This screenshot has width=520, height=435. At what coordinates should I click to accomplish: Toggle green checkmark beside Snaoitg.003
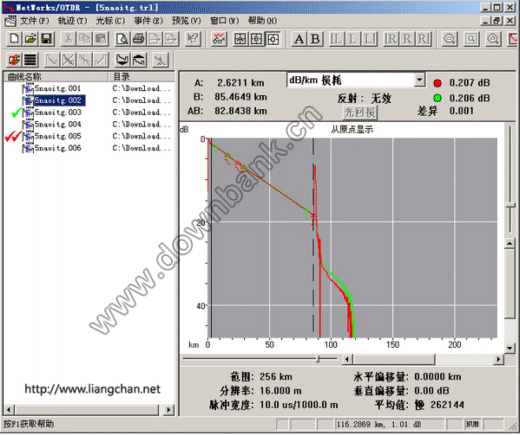(x=16, y=112)
